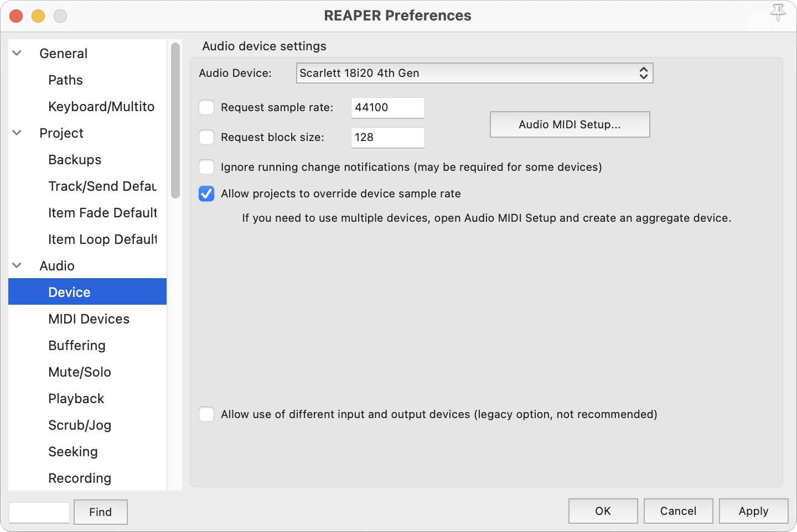Click the Find button

(101, 512)
